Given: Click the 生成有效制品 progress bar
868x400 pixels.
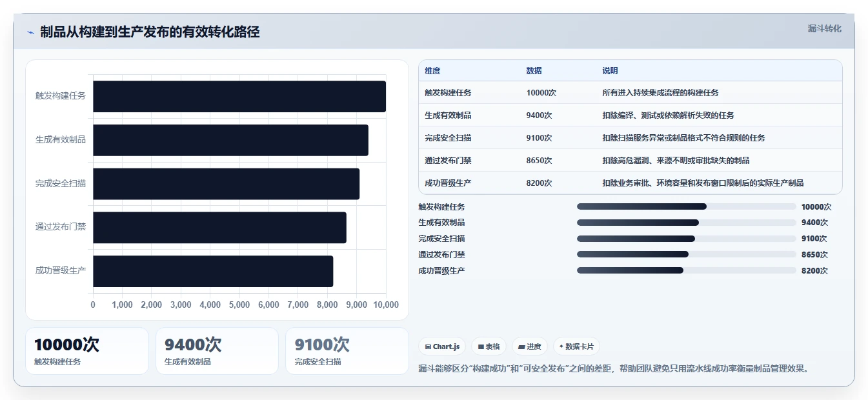Looking at the screenshot, I should 687,223.
